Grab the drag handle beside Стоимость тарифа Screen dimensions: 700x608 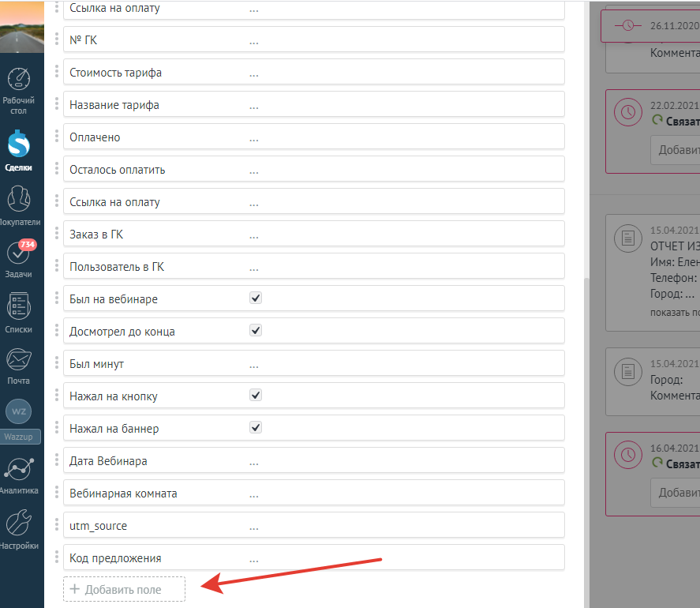coord(57,73)
